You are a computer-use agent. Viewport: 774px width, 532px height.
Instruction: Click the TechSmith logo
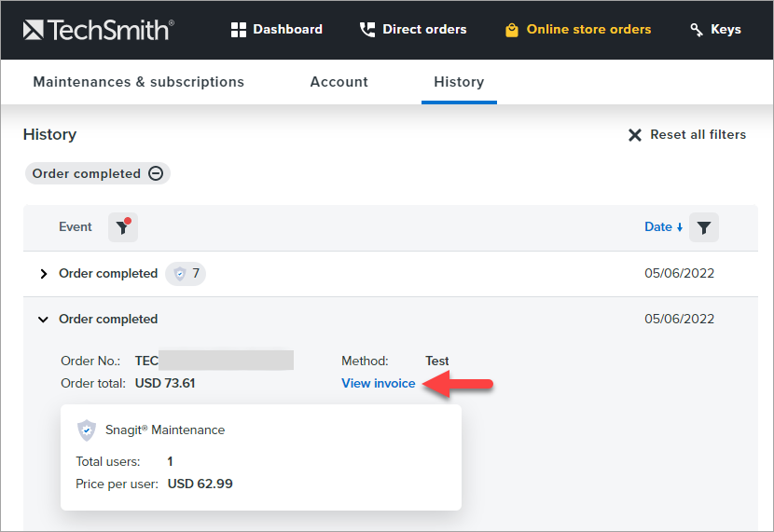tap(98, 30)
